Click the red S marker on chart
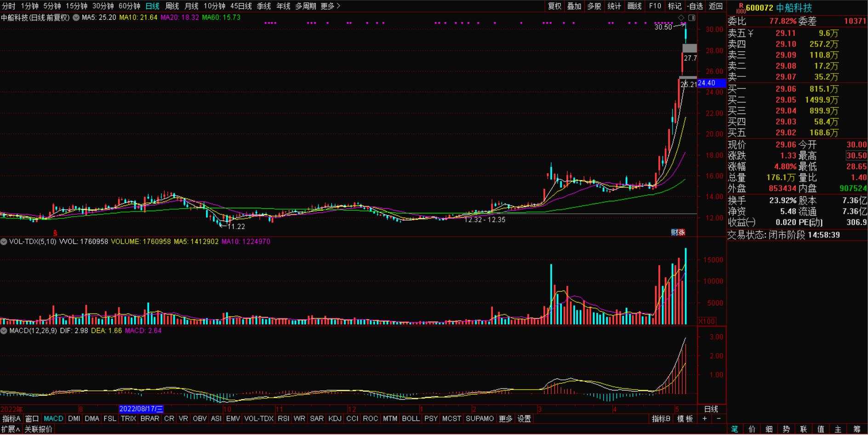The width and height of the screenshot is (868, 435). pos(55,233)
